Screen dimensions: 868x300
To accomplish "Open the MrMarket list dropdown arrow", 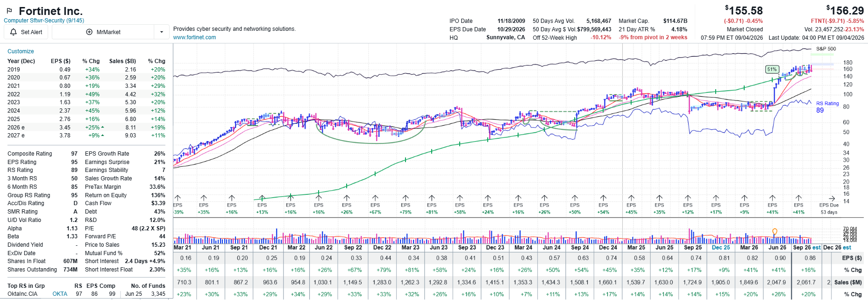I will point(162,32).
